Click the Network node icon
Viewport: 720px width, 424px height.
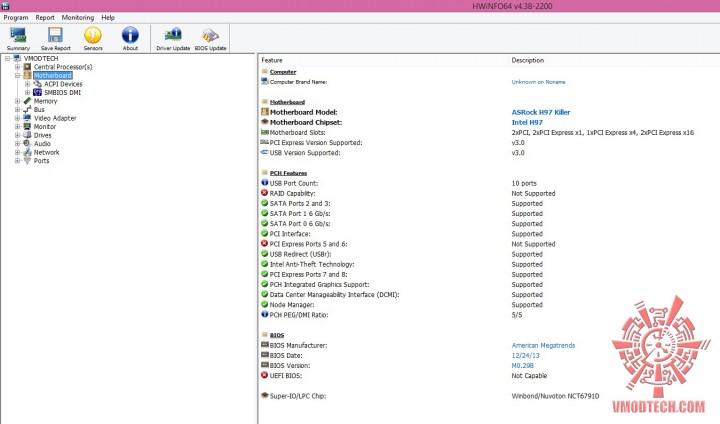click(28, 152)
